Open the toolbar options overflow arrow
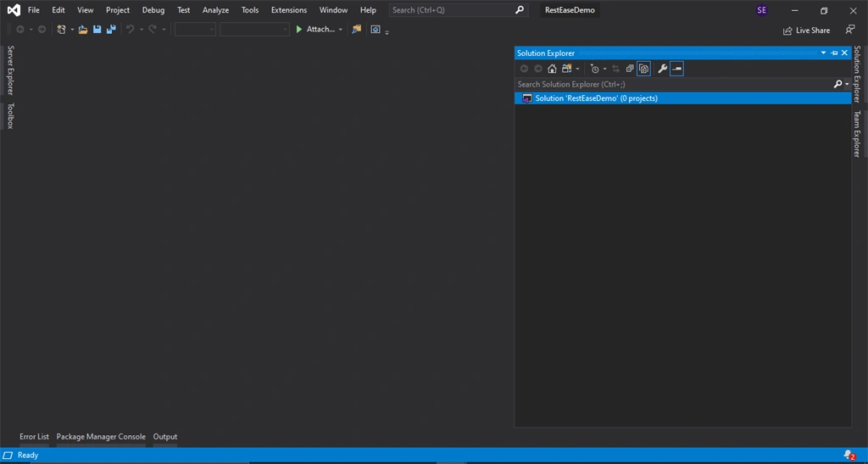 (x=387, y=32)
